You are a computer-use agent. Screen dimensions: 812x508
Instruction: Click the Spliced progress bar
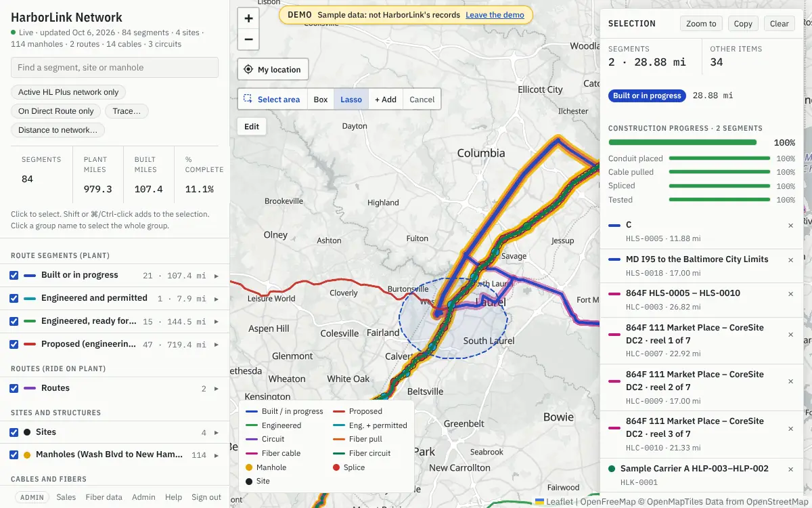pyautogui.click(x=719, y=186)
